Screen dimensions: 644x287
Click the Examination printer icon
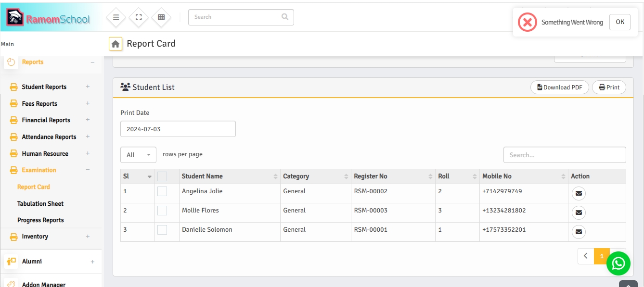[14, 170]
